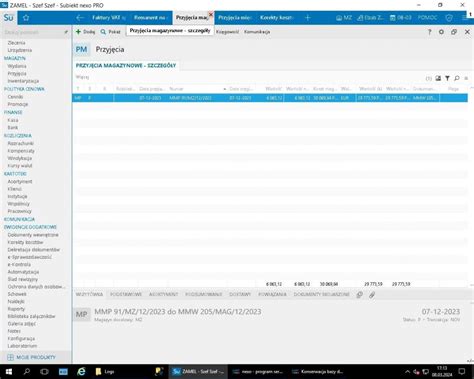Viewport: 474px width, 379px height.
Task: Open the Logi folder in taskbar
Action: click(x=105, y=371)
